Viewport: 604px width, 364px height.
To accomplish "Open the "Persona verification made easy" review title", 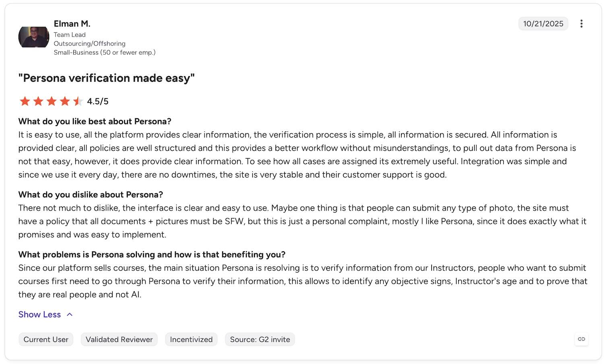I will (106, 78).
